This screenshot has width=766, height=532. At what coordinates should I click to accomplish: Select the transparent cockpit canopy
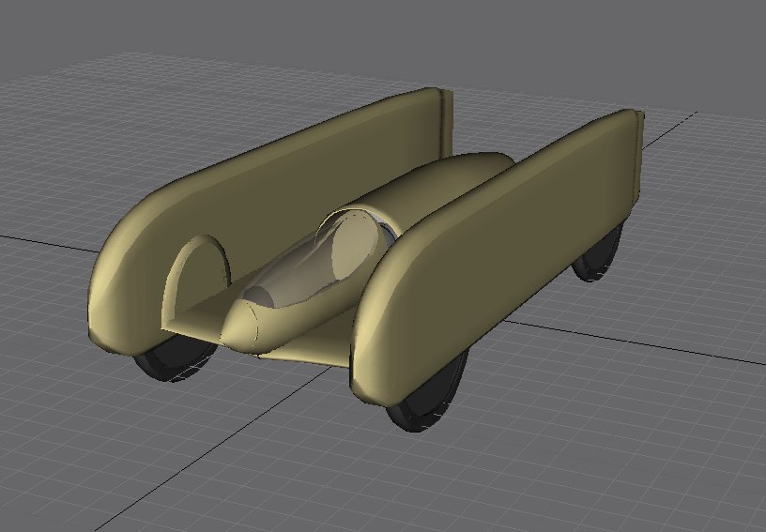click(324, 263)
